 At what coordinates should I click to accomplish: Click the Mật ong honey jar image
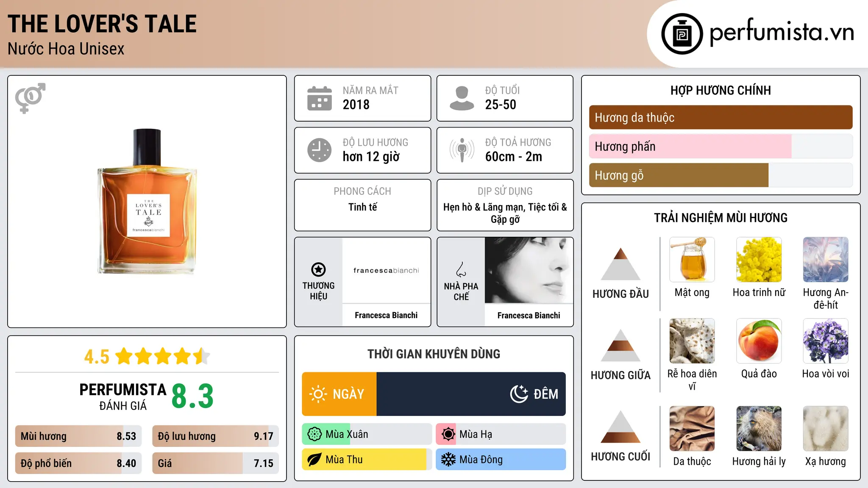click(692, 260)
